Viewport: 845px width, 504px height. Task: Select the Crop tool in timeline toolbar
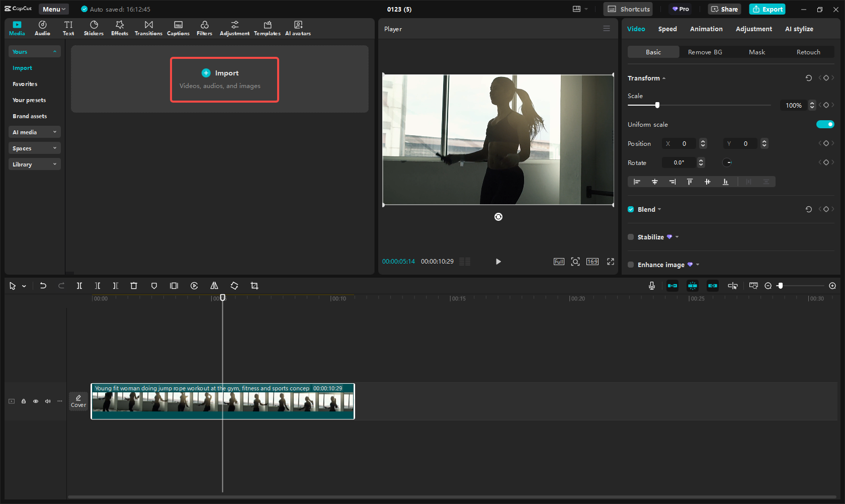point(255,286)
